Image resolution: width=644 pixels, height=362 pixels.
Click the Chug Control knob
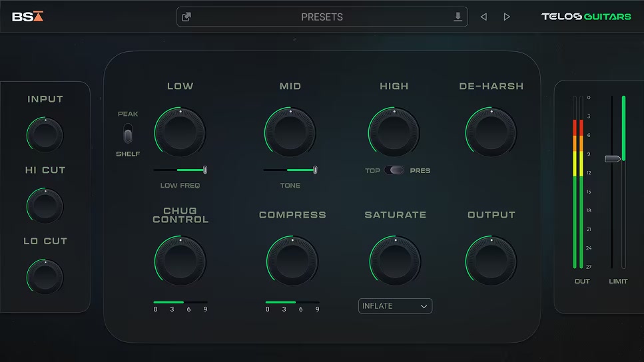point(180,260)
